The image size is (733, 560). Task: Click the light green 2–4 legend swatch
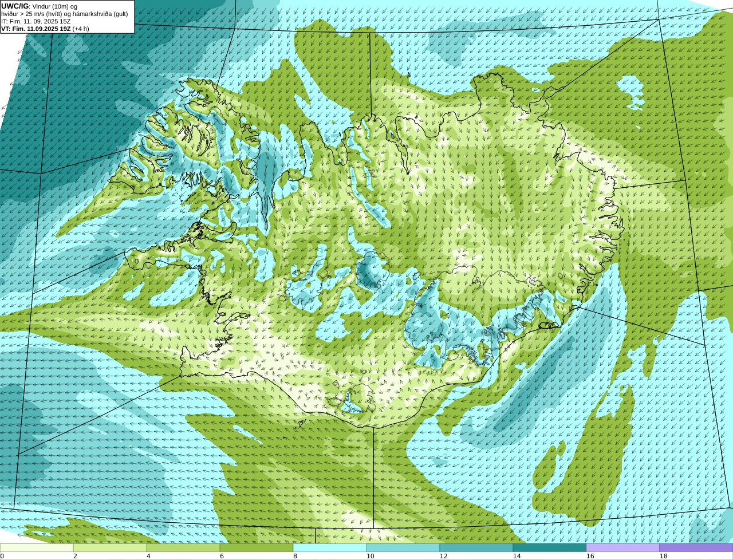pyautogui.click(x=110, y=547)
